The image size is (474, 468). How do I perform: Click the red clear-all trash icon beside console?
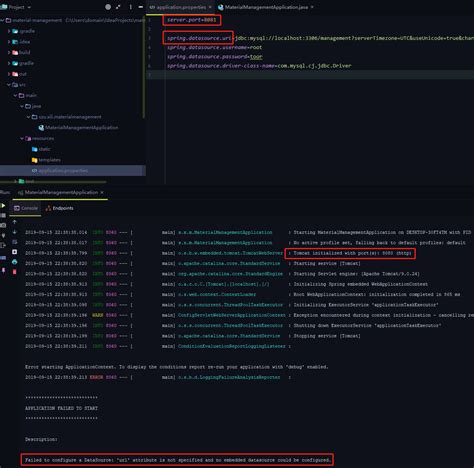(14, 272)
